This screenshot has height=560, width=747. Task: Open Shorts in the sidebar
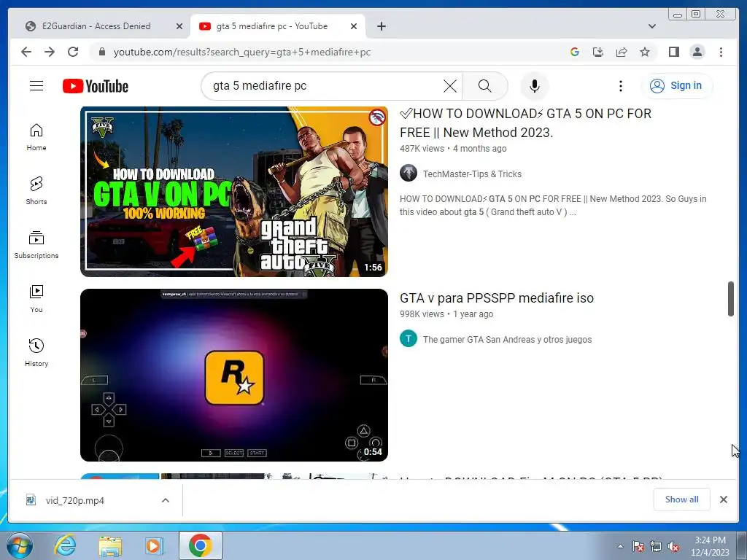36,190
